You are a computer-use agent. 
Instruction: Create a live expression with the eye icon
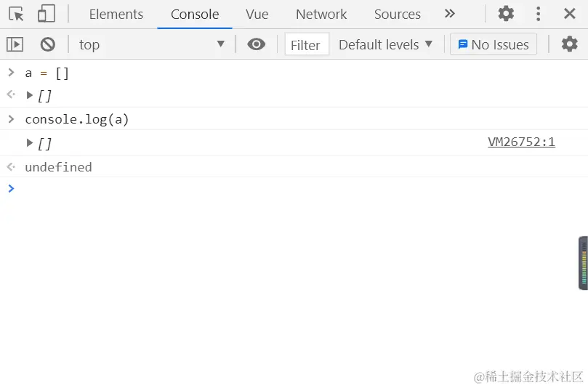point(256,44)
